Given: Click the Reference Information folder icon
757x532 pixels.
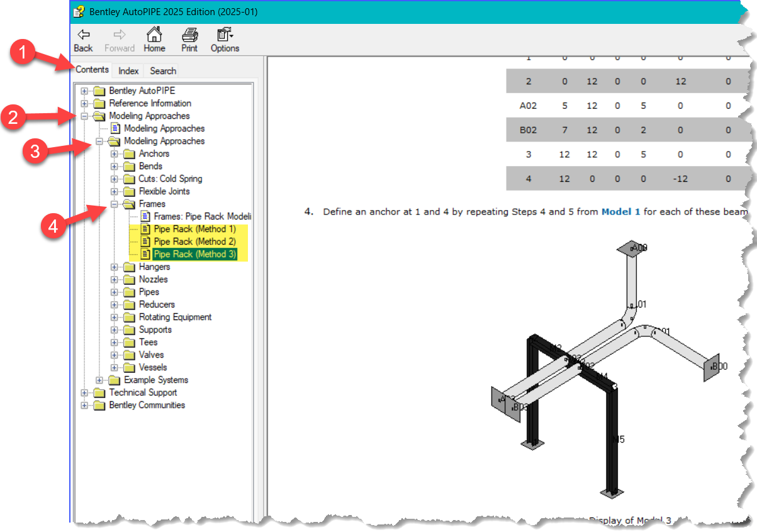Looking at the screenshot, I should tap(99, 103).
